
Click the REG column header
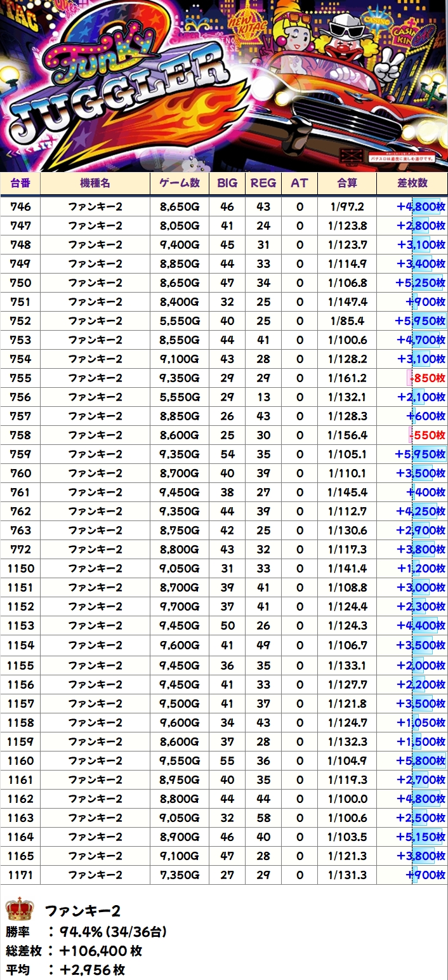click(263, 183)
